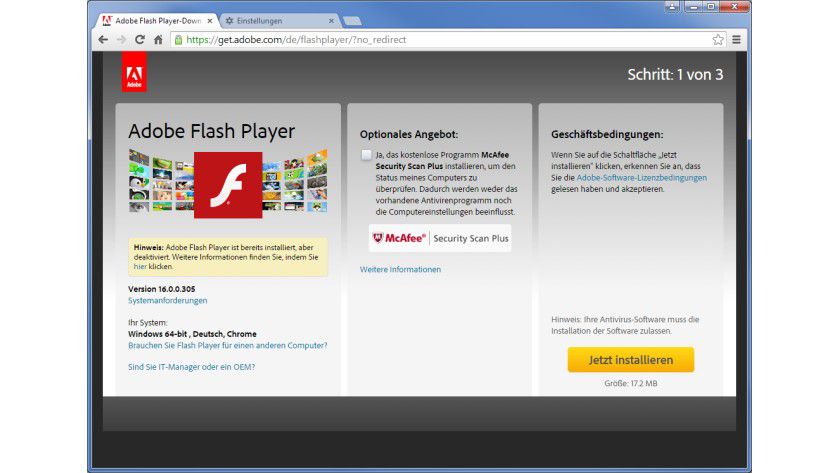Open the home page via house icon
The image size is (840, 473).
click(x=158, y=40)
